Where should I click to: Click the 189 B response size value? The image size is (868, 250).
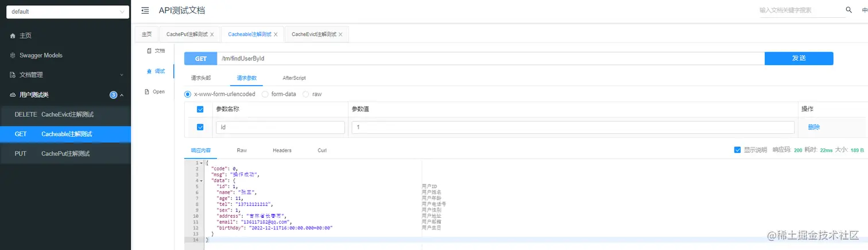858,150
